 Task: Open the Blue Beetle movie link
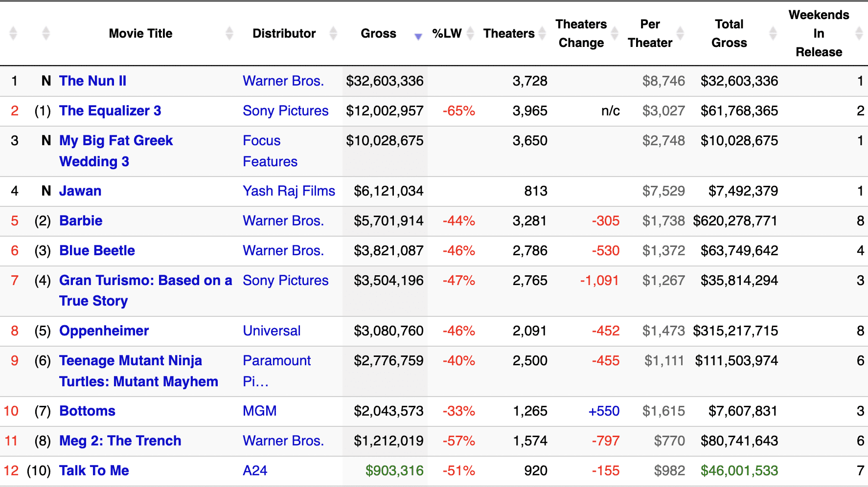tap(97, 250)
